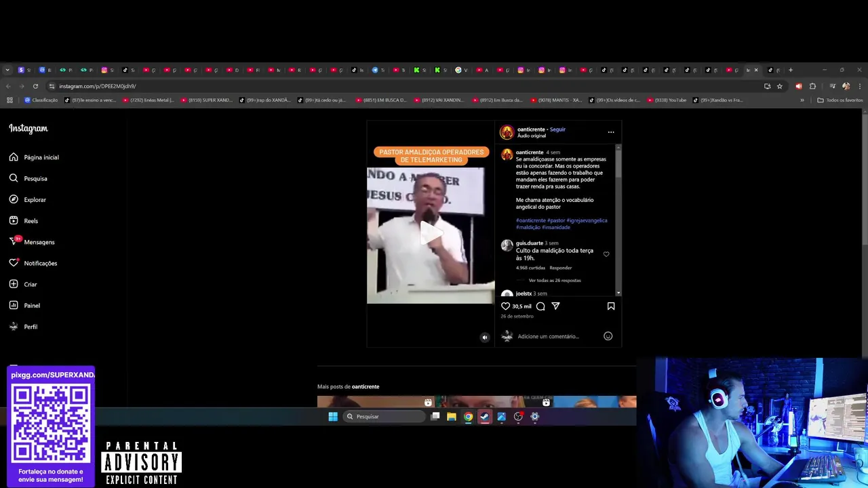Click the Windows Start button
The height and width of the screenshot is (488, 868).
point(333,417)
